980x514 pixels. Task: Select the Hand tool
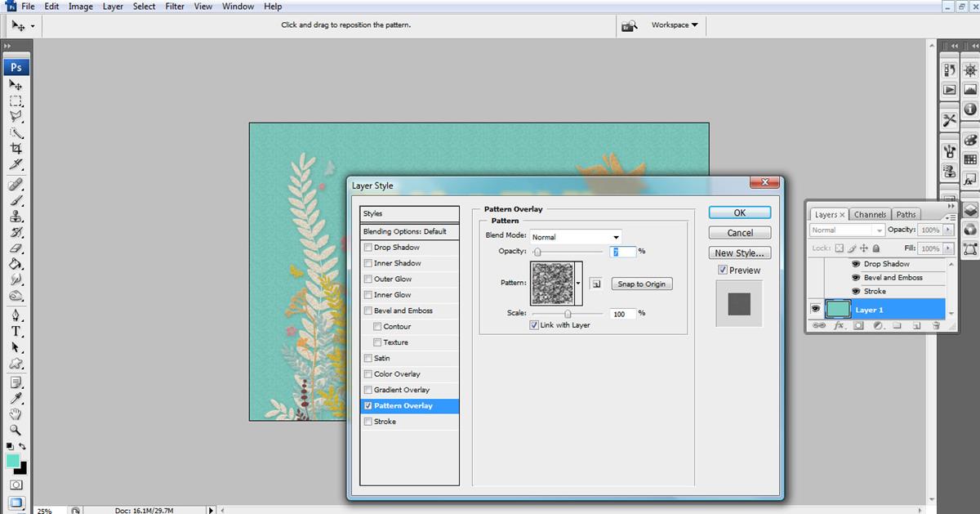pyautogui.click(x=16, y=414)
